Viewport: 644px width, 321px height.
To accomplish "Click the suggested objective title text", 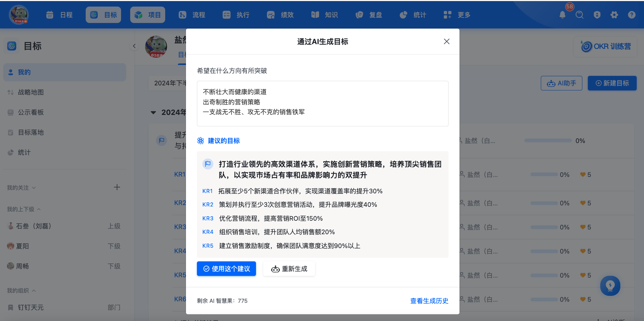I will 330,170.
